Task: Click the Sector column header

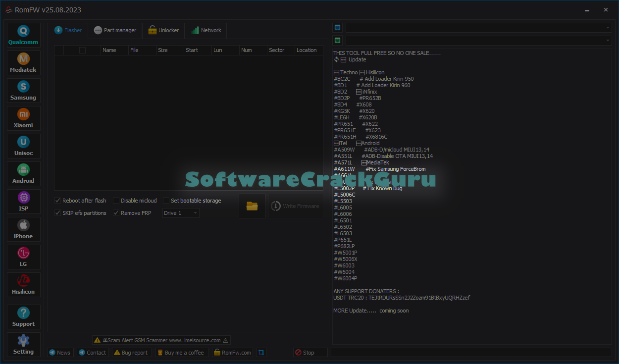Action: (x=280, y=50)
